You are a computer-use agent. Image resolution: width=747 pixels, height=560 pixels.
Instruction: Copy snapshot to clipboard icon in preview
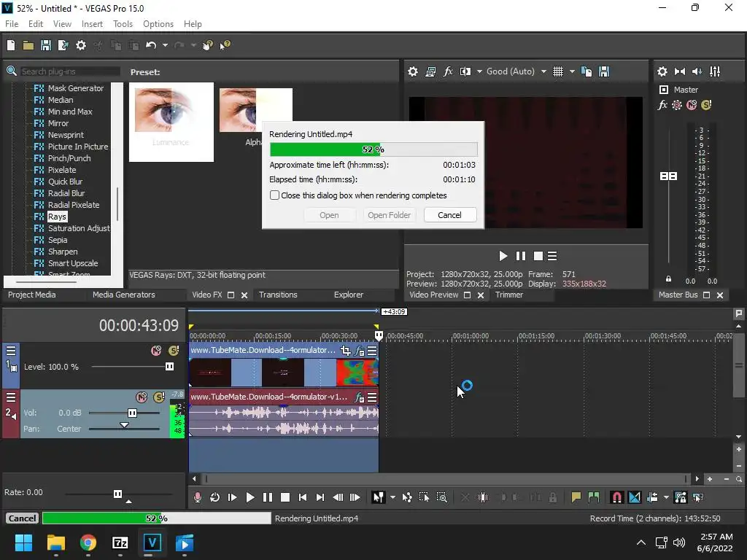point(587,71)
